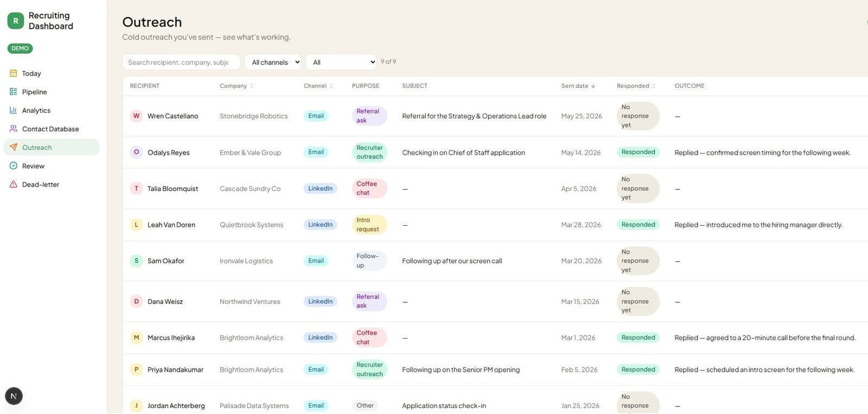The width and height of the screenshot is (868, 414).
Task: Click the Other tag for Jordan Achterberg
Action: click(365, 405)
